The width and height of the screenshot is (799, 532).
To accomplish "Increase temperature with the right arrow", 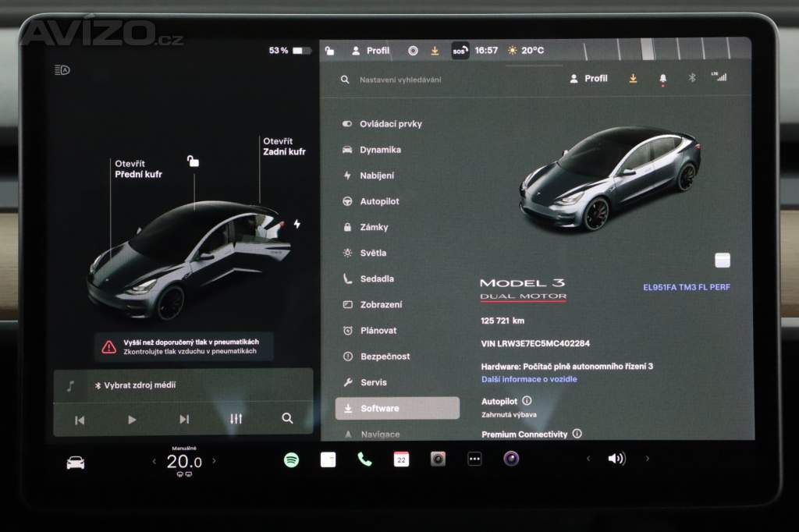I will point(215,461).
